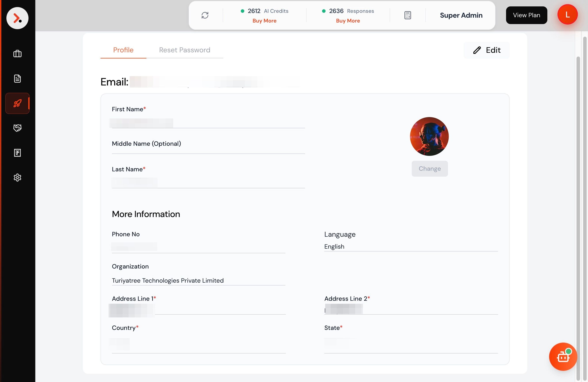The width and height of the screenshot is (588, 382).
Task: Click Buy More under Responses
Action: (348, 21)
